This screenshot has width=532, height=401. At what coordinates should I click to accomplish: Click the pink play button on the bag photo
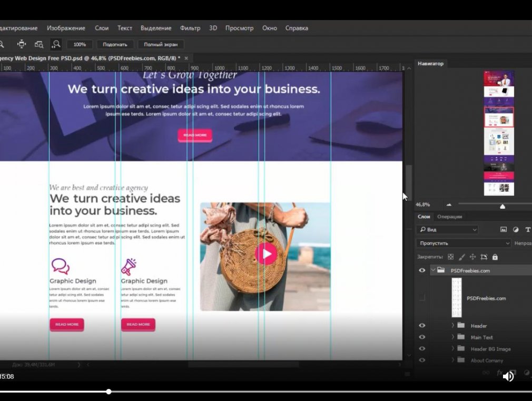[265, 253]
